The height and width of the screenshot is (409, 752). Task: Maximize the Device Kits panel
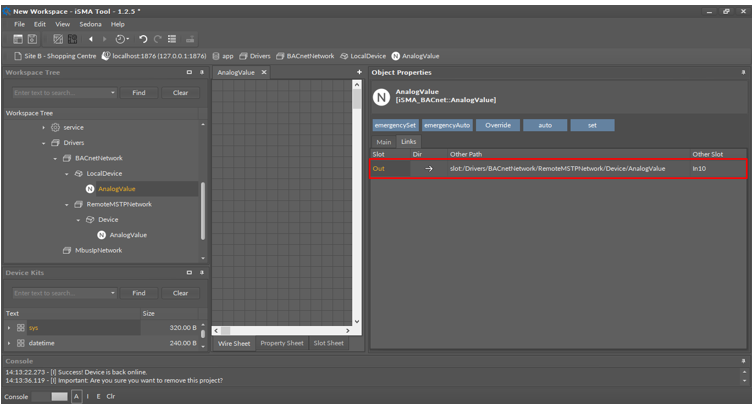coord(189,272)
